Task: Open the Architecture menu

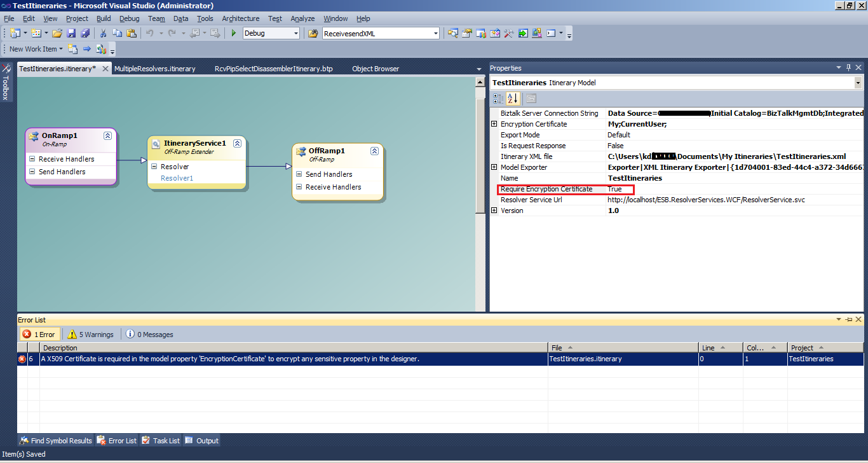Action: (241, 18)
